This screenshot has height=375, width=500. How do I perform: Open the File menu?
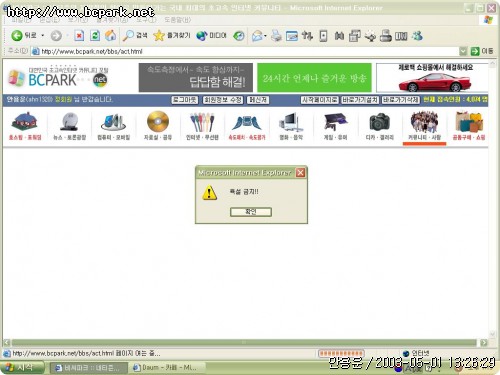coord(21,20)
